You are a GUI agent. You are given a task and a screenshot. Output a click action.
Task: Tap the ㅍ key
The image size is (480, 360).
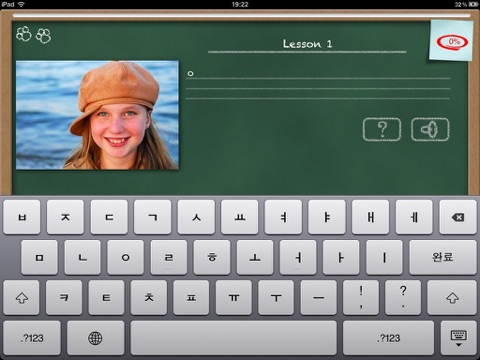point(191,298)
